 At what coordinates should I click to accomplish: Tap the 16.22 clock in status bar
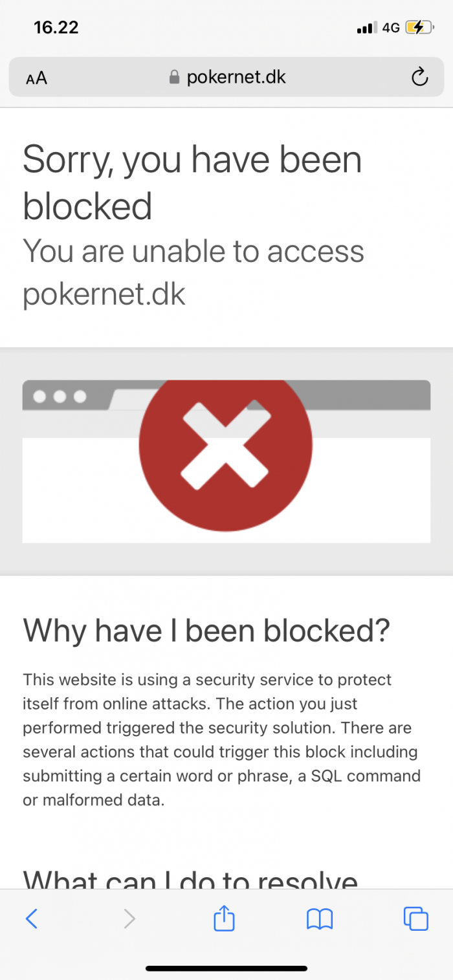[x=56, y=28]
